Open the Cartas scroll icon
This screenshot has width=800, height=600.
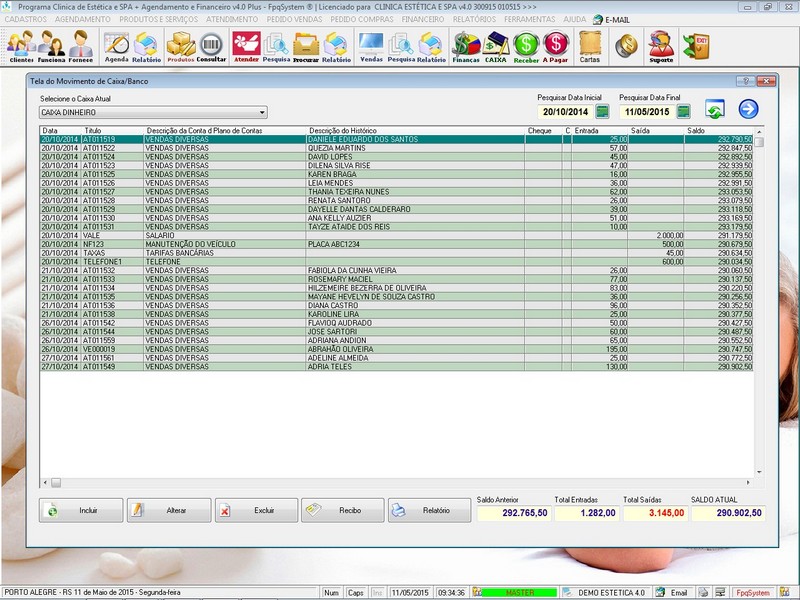pos(590,47)
